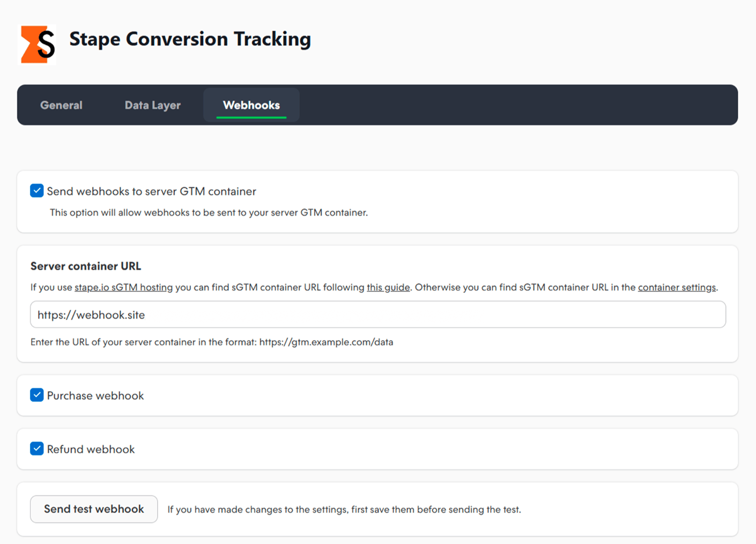Image resolution: width=756 pixels, height=544 pixels.
Task: Open the stape.io sGTM hosting link
Action: point(123,288)
